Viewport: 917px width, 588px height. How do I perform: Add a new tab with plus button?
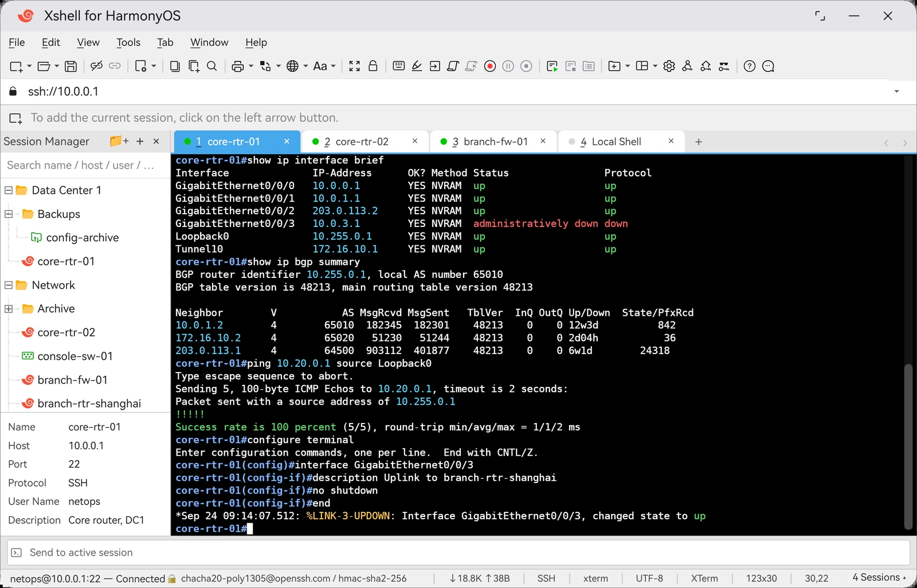click(x=699, y=142)
